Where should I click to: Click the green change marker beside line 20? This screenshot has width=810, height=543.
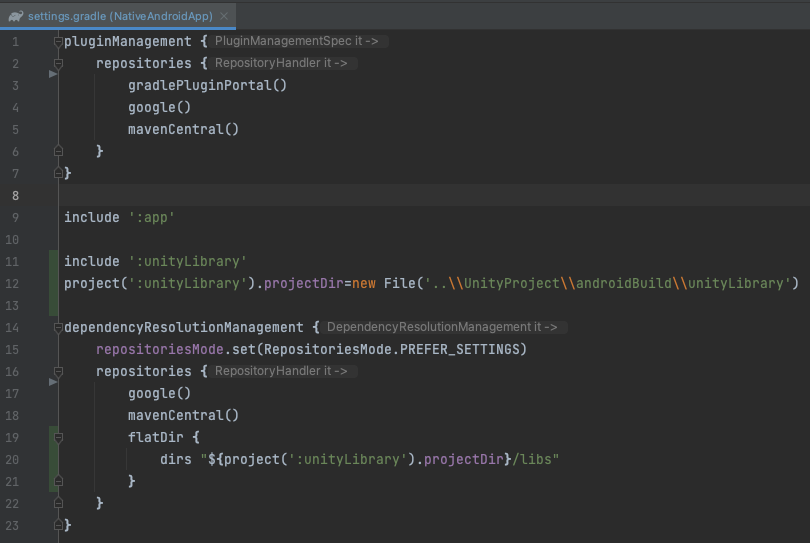(54, 459)
